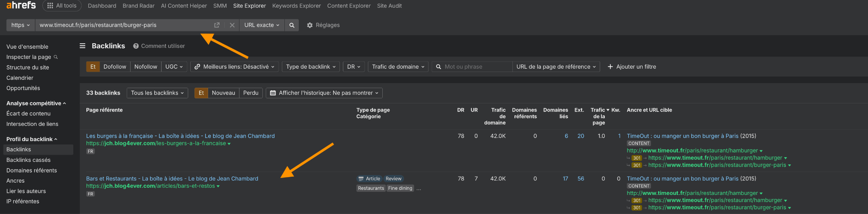Viewport: 868px width, 214px height.
Task: Open Lier les auteurs
Action: pos(26,191)
